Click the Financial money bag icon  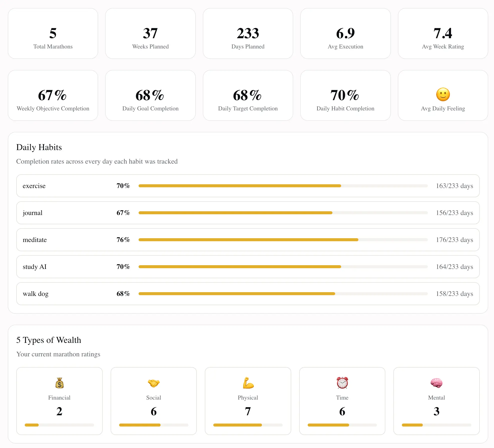pos(59,383)
